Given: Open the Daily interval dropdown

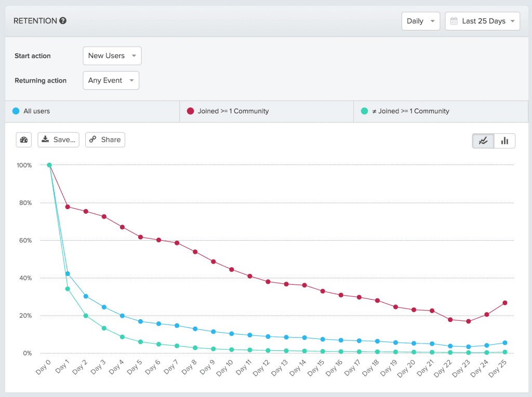Looking at the screenshot, I should [x=420, y=21].
